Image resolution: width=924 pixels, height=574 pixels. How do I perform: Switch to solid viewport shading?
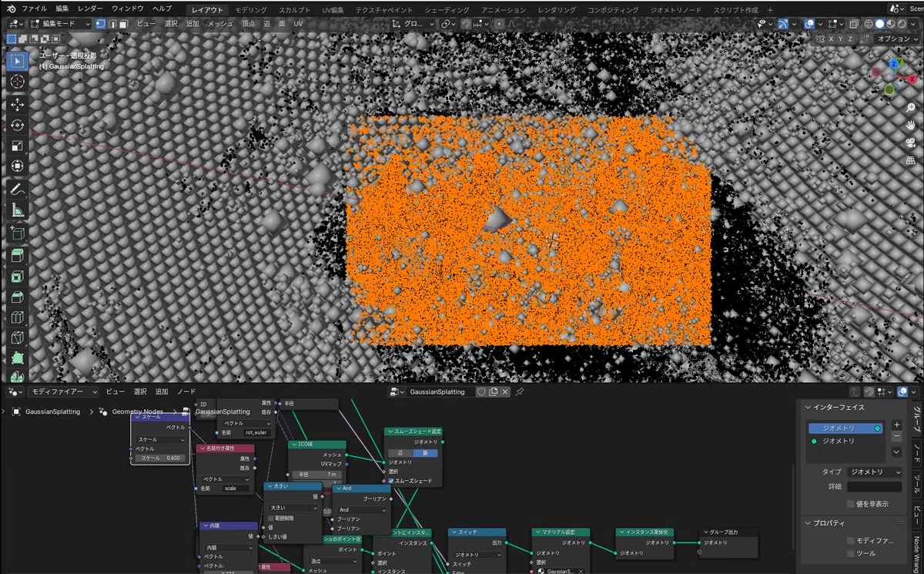[879, 24]
